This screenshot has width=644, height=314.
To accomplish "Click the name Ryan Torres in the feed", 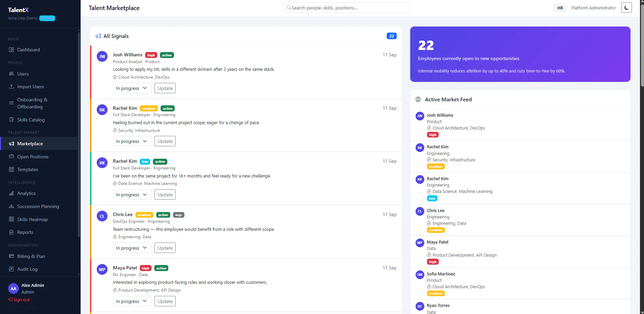I will (438, 305).
